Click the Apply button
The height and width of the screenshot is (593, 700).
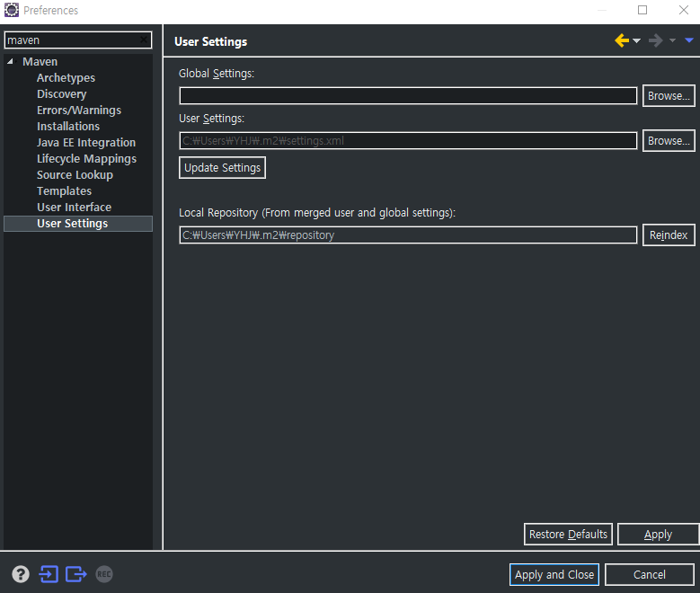coord(658,534)
